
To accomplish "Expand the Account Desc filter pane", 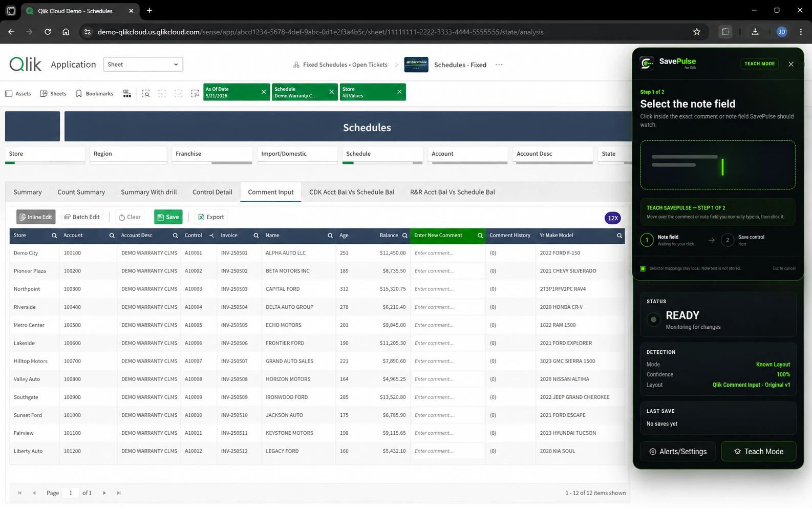I will (553, 155).
